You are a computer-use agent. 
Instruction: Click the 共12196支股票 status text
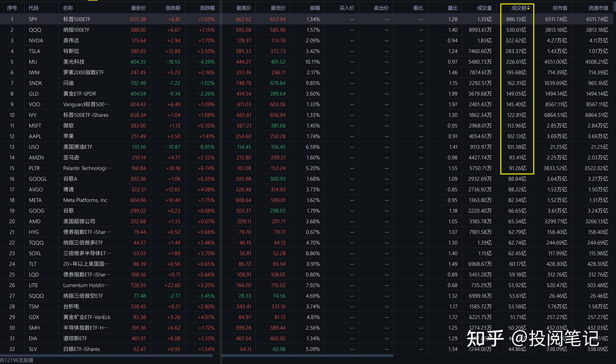click(17, 360)
